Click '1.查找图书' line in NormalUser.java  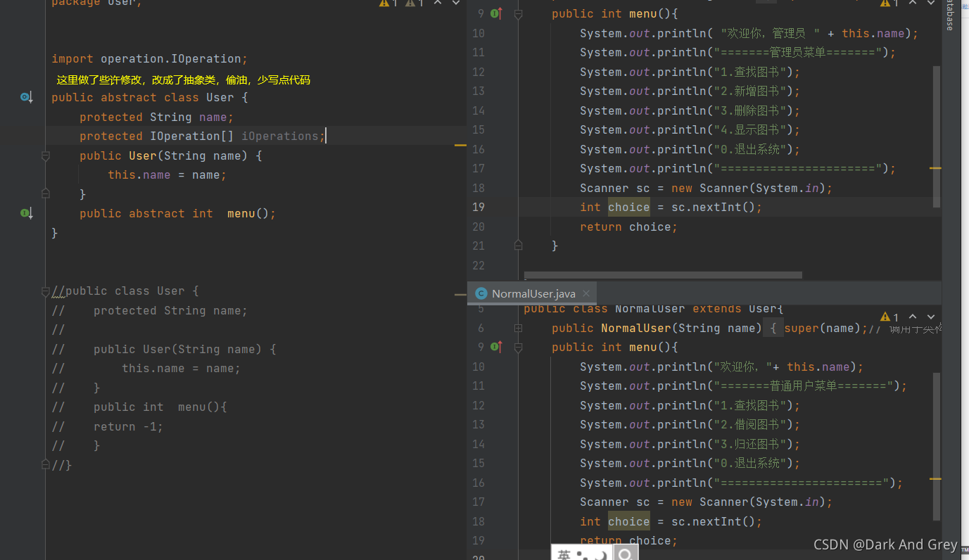pos(690,405)
